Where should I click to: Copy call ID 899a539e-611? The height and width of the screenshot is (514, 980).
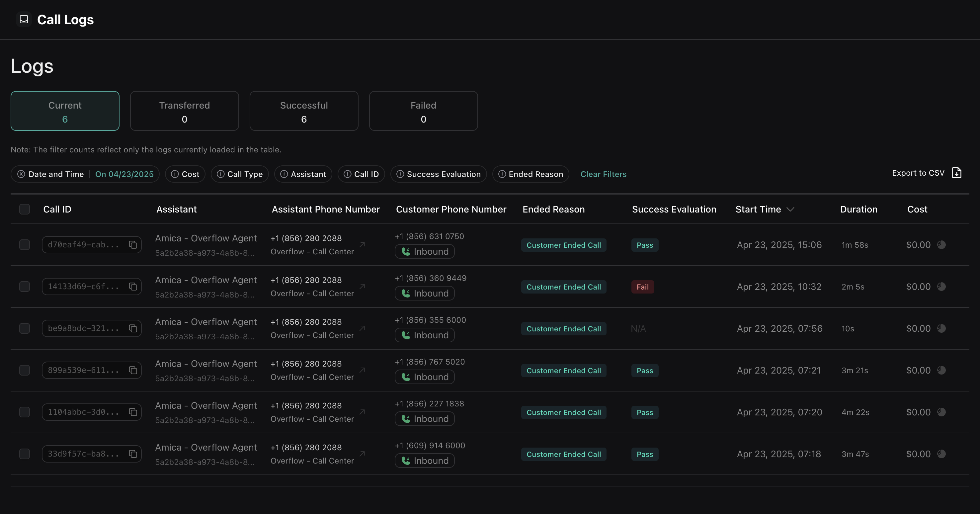point(133,370)
